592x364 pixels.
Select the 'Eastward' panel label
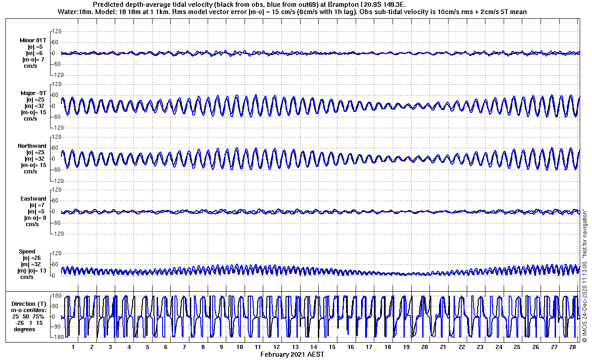[33, 199]
